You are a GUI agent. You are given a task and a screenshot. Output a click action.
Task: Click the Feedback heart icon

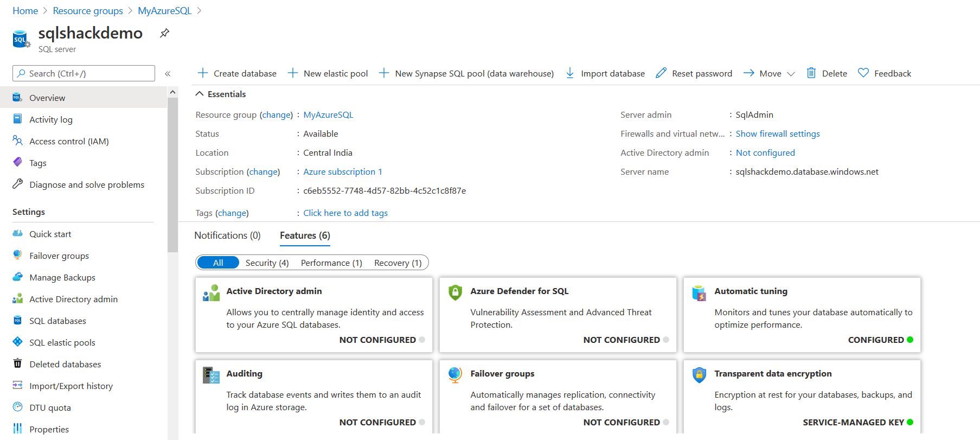[x=863, y=73]
